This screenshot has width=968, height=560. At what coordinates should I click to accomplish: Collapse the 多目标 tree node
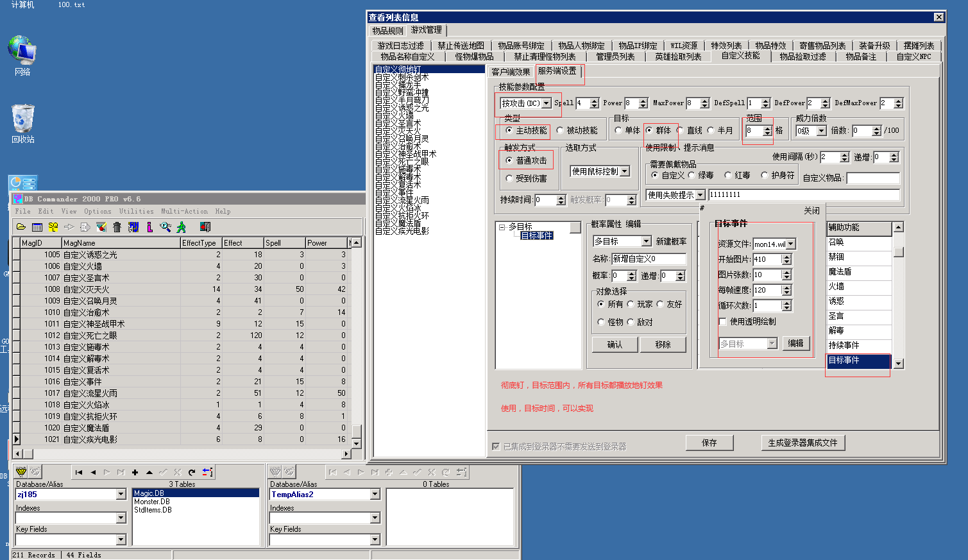(502, 227)
